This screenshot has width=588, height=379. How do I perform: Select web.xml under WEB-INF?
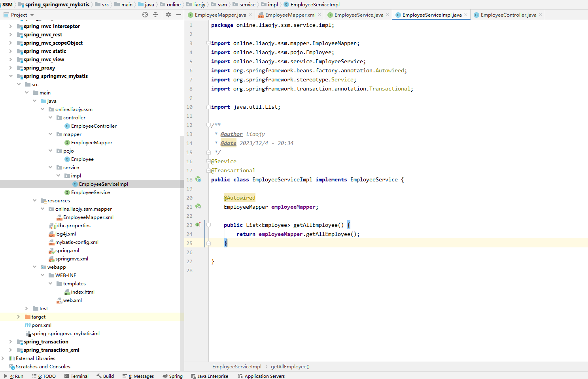tap(72, 300)
